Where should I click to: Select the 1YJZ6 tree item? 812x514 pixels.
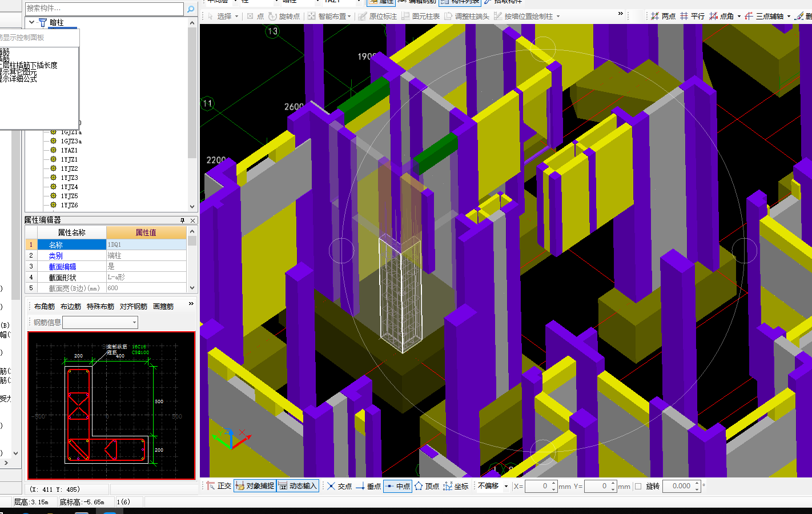(x=69, y=205)
